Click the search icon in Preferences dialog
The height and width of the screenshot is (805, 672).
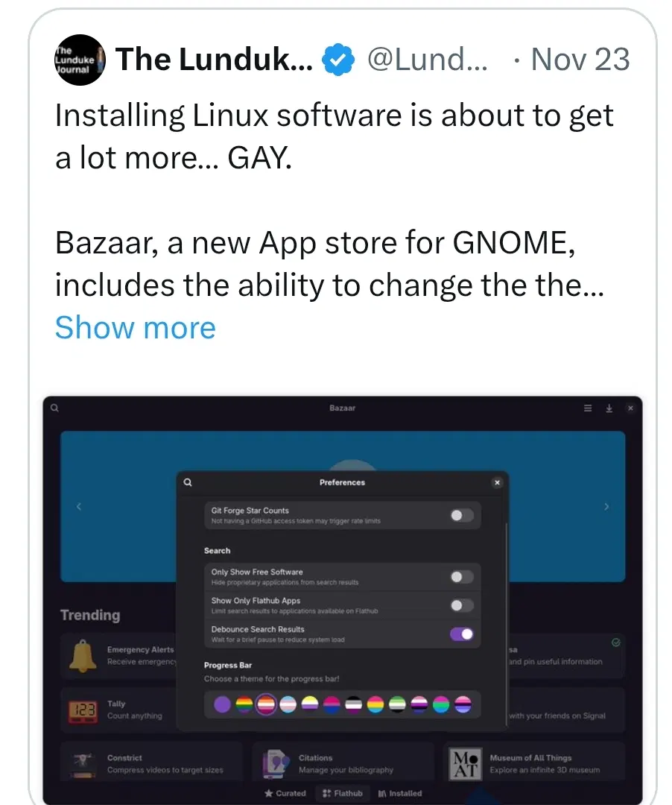pyautogui.click(x=188, y=482)
